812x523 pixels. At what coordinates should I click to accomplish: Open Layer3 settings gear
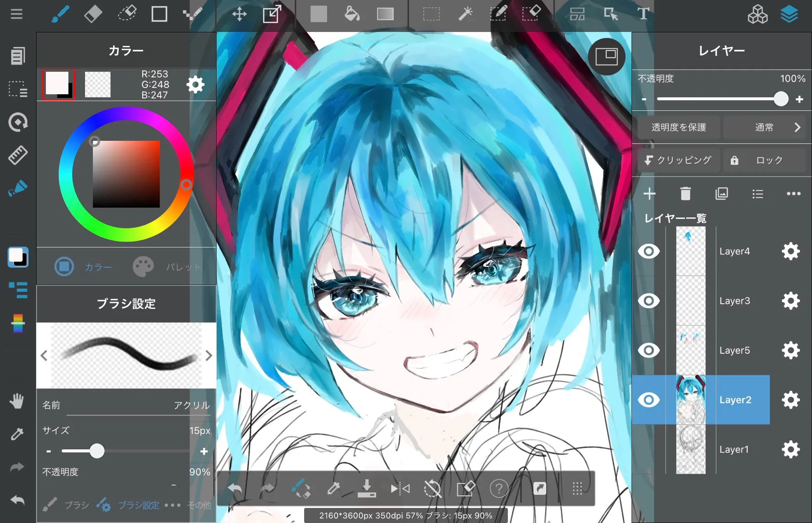(x=790, y=301)
